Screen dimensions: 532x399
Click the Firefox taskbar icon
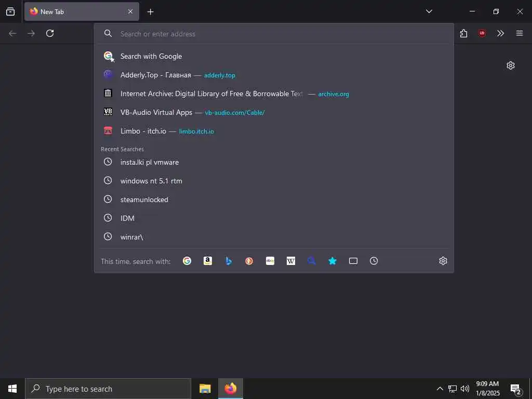(230, 389)
